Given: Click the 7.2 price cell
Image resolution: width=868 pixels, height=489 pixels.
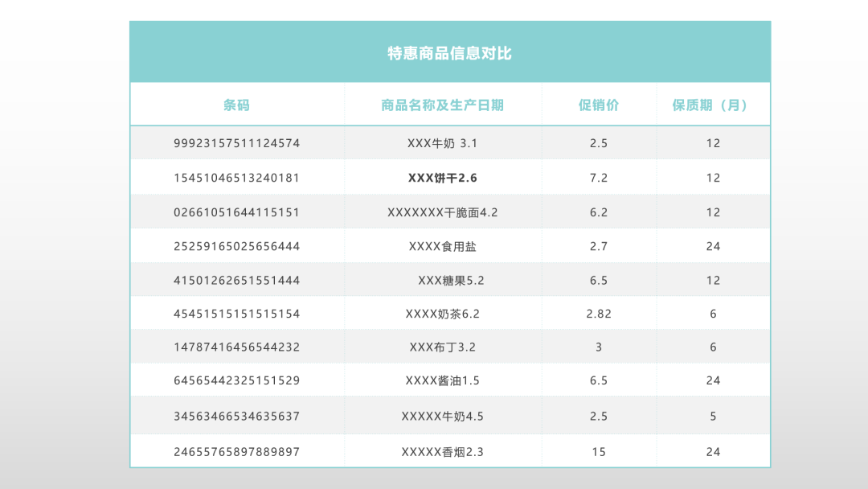Looking at the screenshot, I should pos(599,178).
